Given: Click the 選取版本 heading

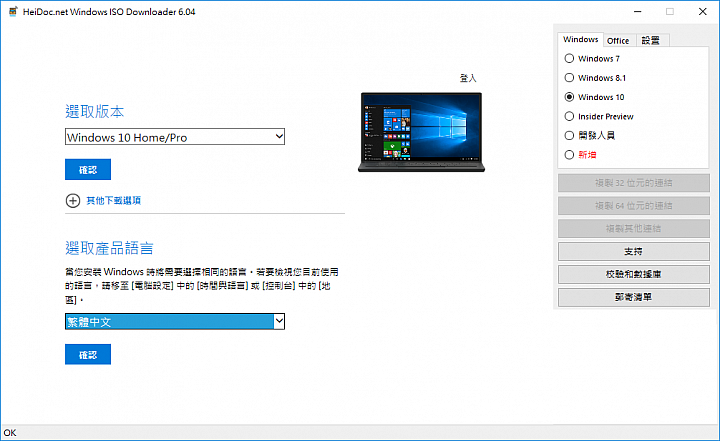Looking at the screenshot, I should click(95, 112).
